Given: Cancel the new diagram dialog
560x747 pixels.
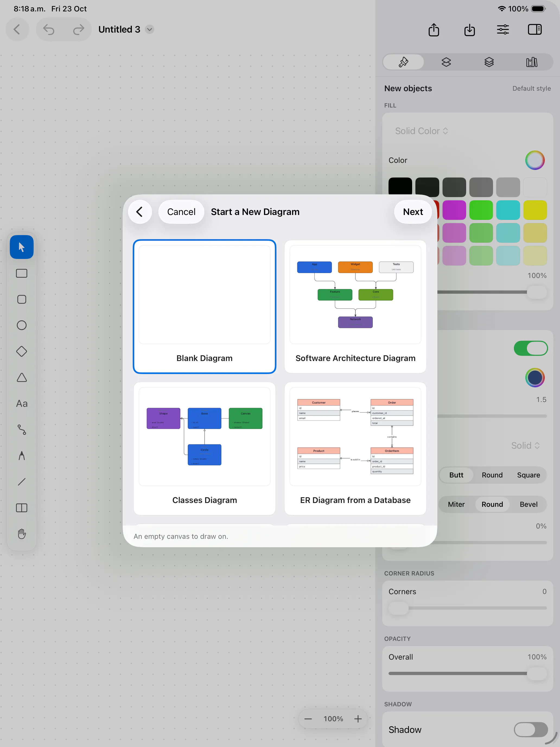Looking at the screenshot, I should coord(181,212).
